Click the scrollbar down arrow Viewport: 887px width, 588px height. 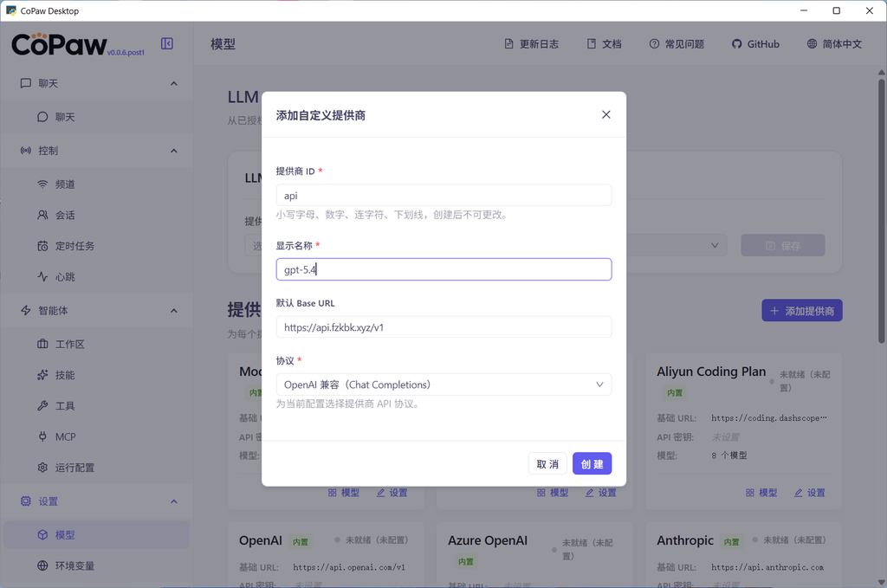point(881,582)
